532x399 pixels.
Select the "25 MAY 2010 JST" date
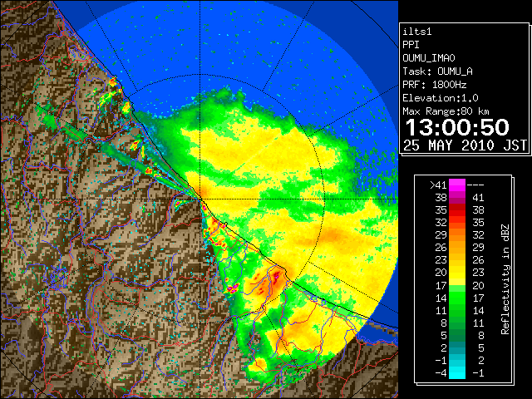[465, 145]
